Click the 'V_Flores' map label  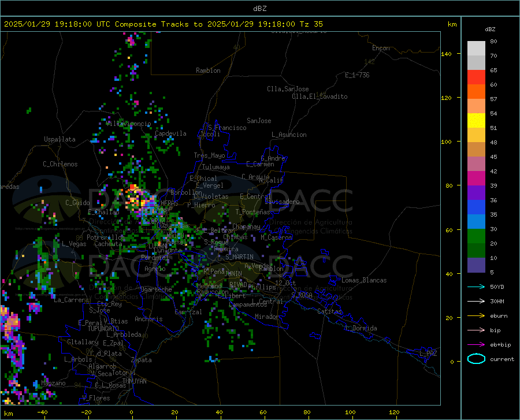(96, 398)
